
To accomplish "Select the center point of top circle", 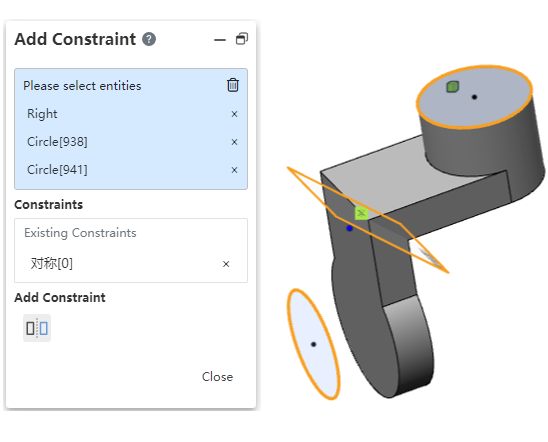I will point(474,97).
